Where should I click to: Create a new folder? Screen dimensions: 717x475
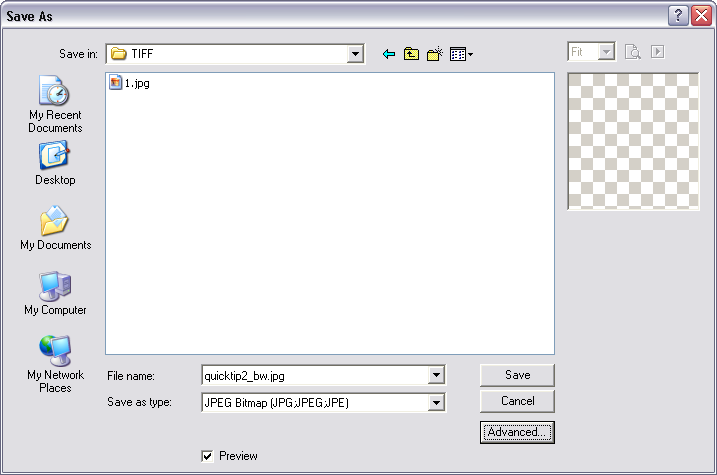[434, 54]
